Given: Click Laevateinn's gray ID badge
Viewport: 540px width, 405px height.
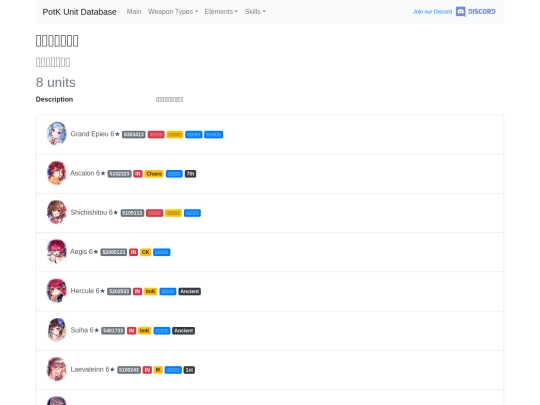Looking at the screenshot, I should click(x=129, y=370).
